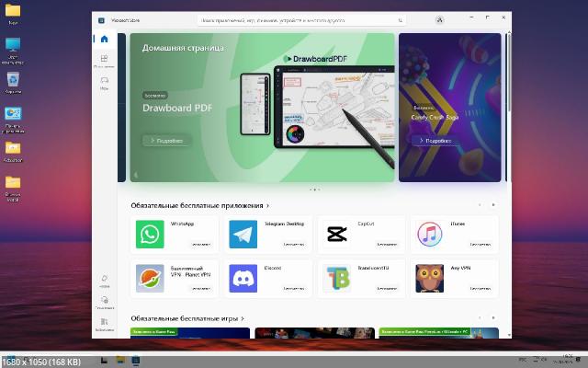Open the CapCut app tile
The width and height of the screenshot is (588, 368).
360,235
